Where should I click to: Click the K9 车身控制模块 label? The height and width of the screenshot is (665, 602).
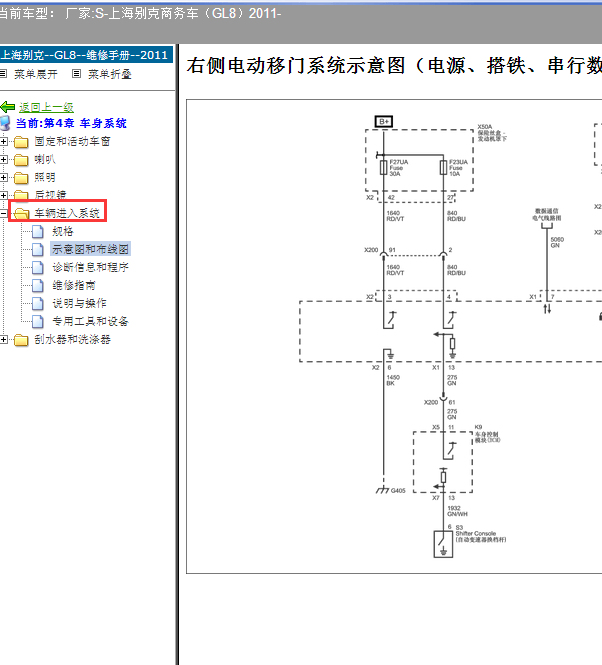(487, 434)
